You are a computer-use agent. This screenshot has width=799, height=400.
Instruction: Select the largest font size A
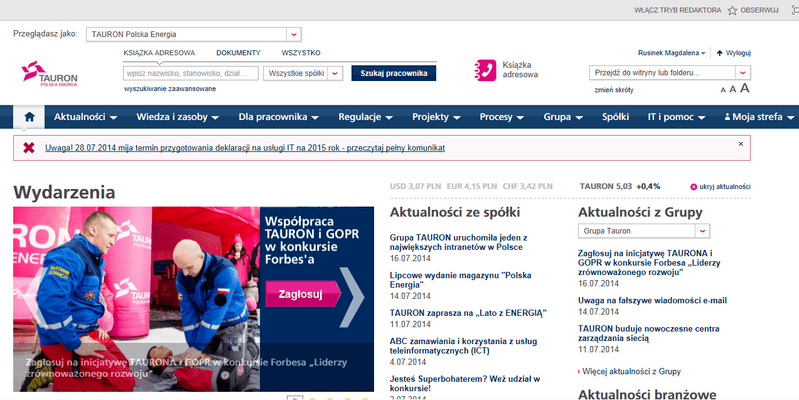click(744, 88)
